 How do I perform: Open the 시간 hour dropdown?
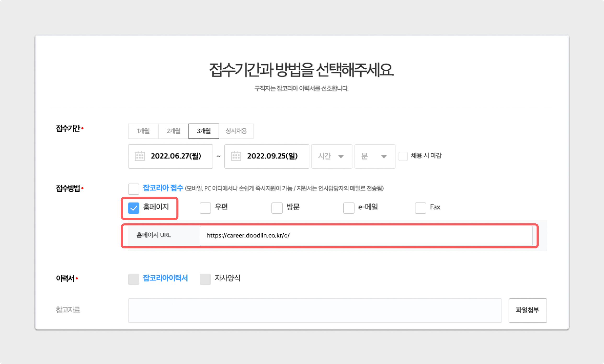coord(332,156)
